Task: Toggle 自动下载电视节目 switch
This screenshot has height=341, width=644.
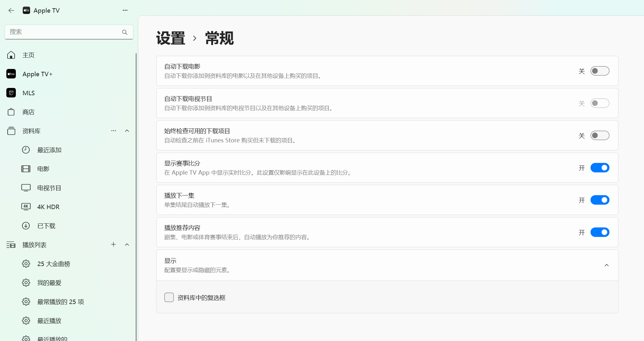Action: pyautogui.click(x=600, y=103)
